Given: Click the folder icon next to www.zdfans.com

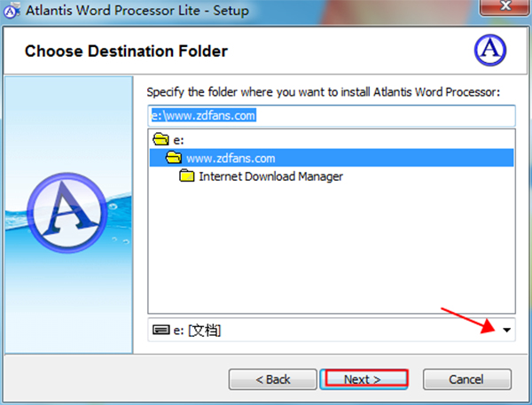Looking at the screenshot, I should point(174,158).
